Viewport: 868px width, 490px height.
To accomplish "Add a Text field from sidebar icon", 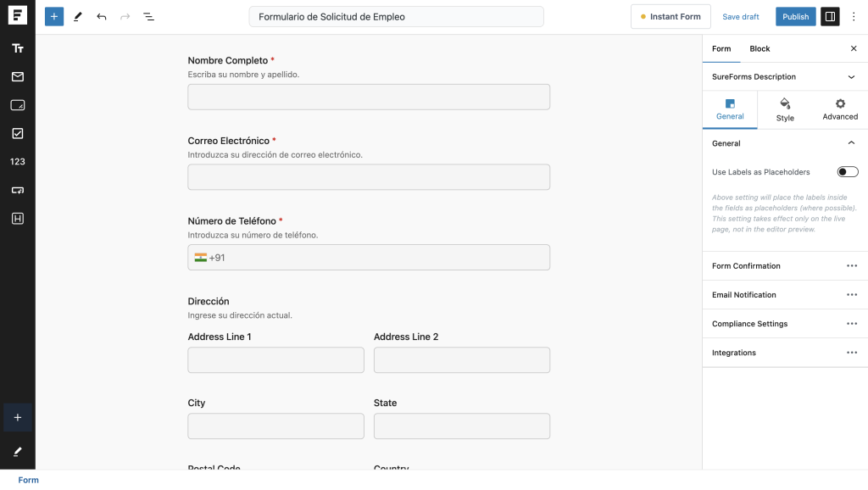I will [18, 48].
